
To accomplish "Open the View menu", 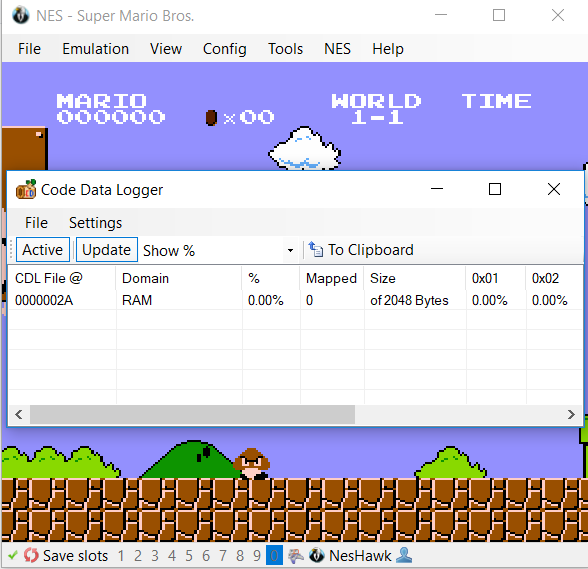I will [x=166, y=49].
